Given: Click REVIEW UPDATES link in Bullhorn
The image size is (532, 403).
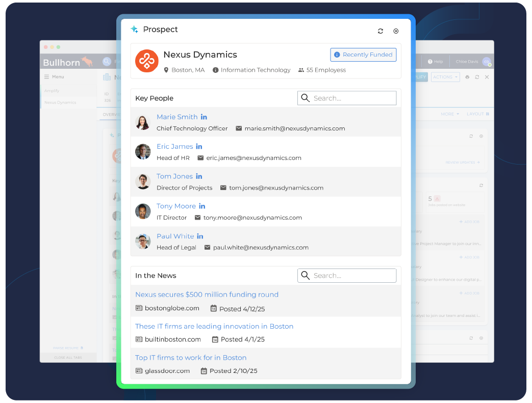Looking at the screenshot, I should coord(463,163).
